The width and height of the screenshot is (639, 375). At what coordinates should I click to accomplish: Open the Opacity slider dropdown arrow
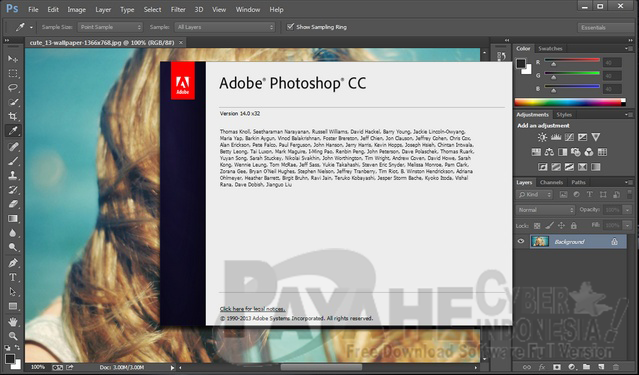[628, 210]
